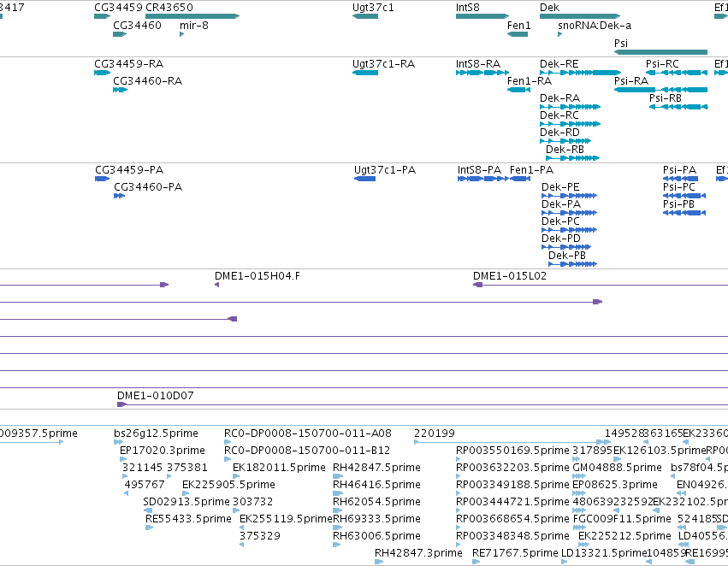This screenshot has width=728, height=566.
Task: Select the Dek-RC transcript
Action: (570, 124)
